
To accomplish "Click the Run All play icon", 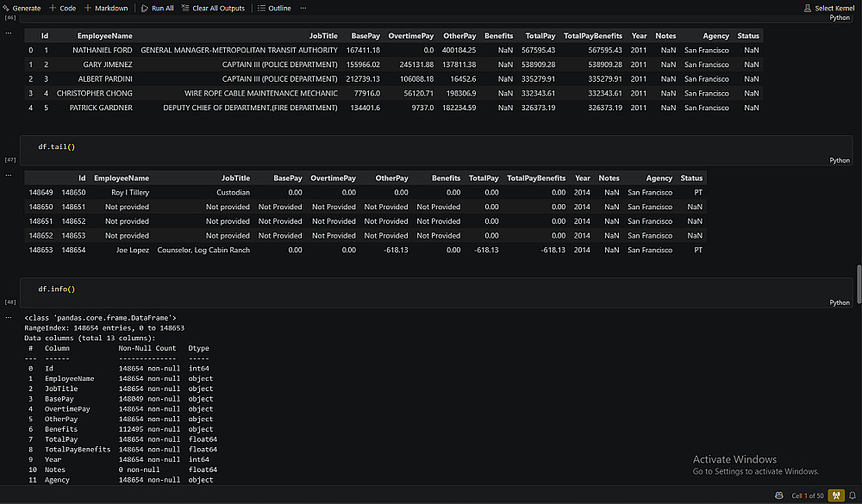I will point(145,9).
